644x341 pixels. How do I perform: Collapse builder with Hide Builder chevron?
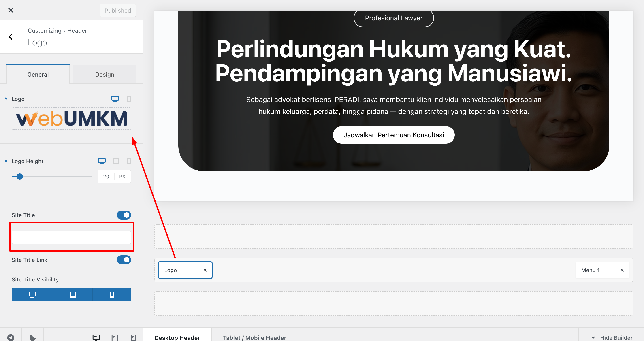593,337
